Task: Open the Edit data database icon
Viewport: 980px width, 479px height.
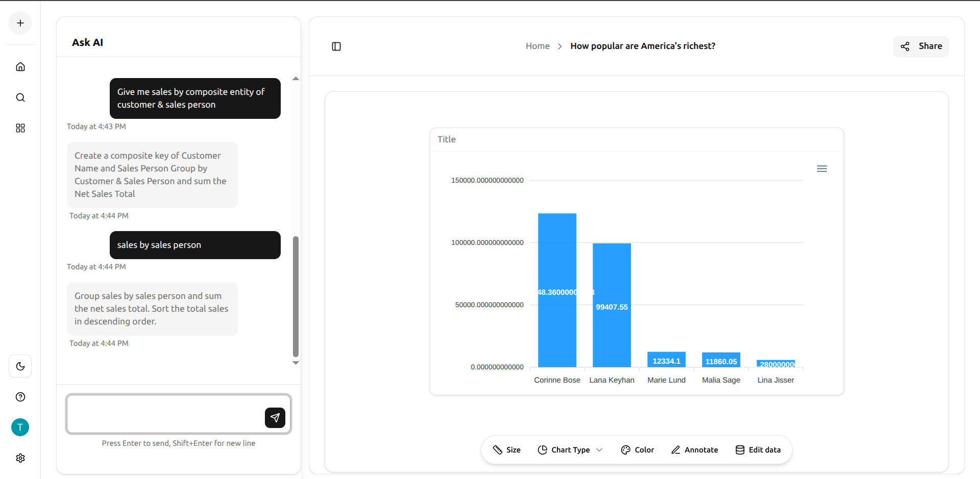Action: click(740, 450)
